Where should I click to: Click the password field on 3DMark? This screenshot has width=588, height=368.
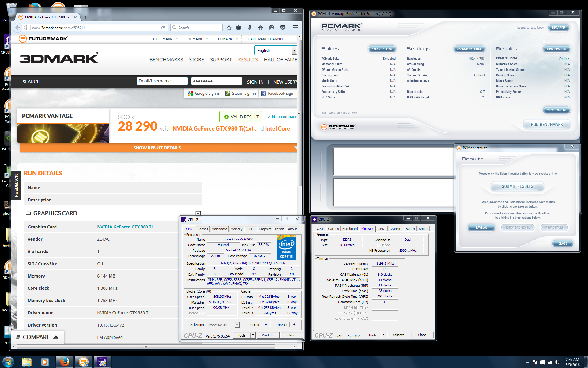[x=217, y=81]
